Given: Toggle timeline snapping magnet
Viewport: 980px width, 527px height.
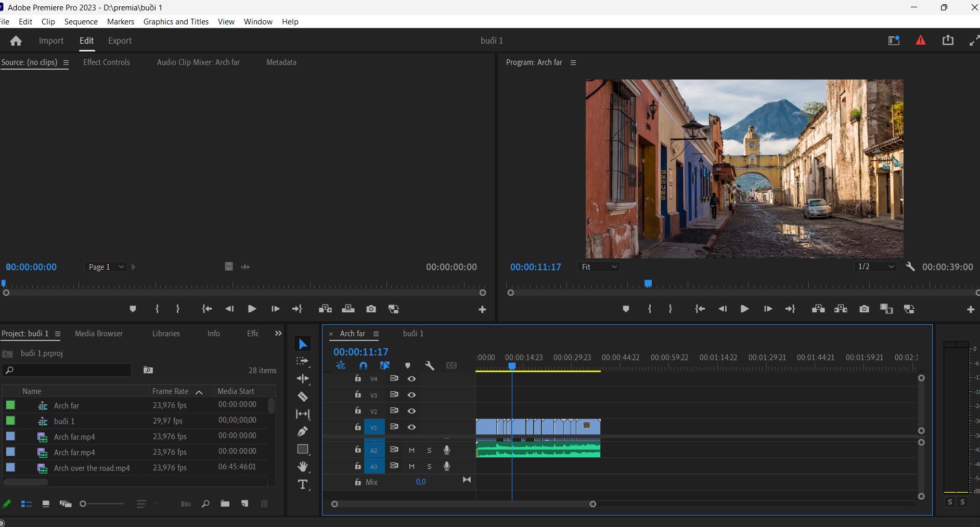Looking at the screenshot, I should point(363,365).
